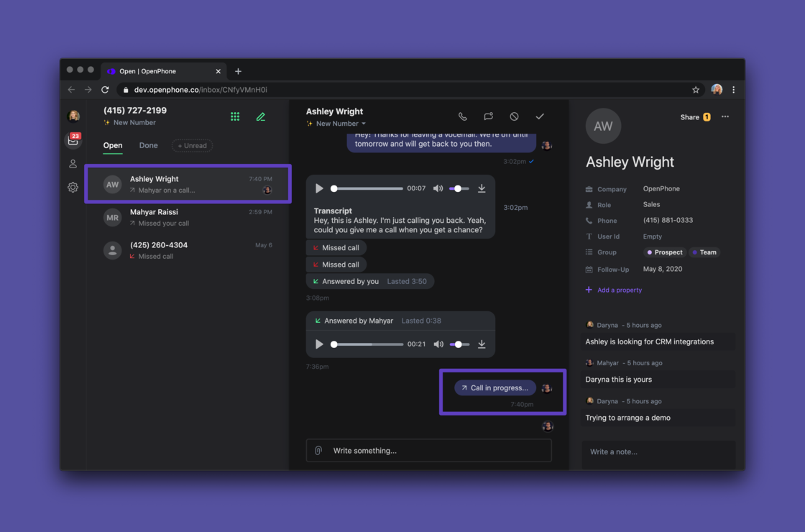Screen dimensions: 805x532
Task: Mute the 00:07 voicemail speaker icon
Action: (438, 188)
